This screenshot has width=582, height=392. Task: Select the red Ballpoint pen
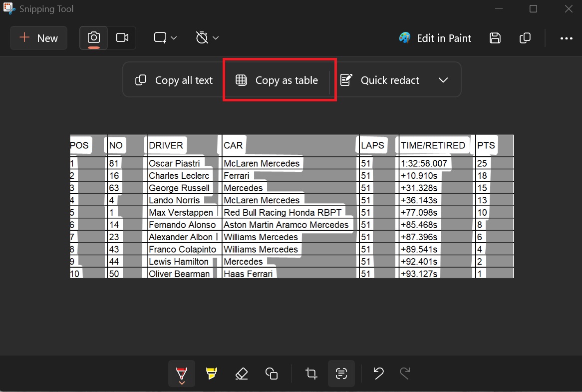coord(182,373)
